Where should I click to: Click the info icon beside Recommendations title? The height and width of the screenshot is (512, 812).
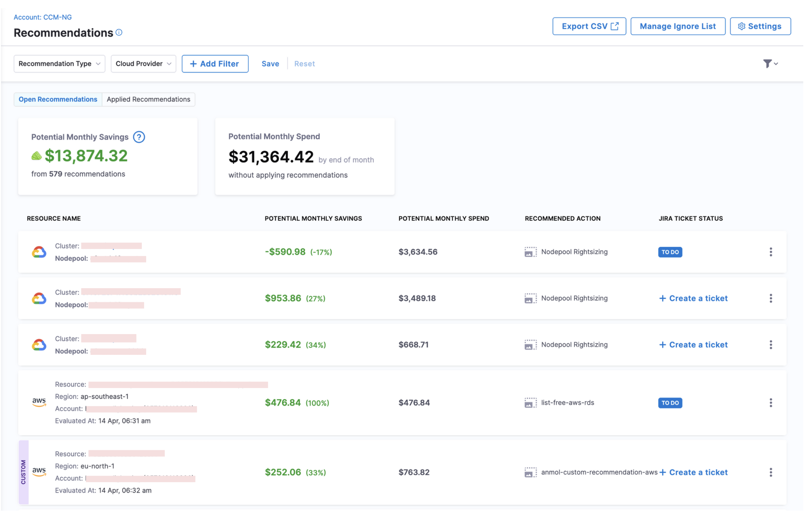coord(119,33)
